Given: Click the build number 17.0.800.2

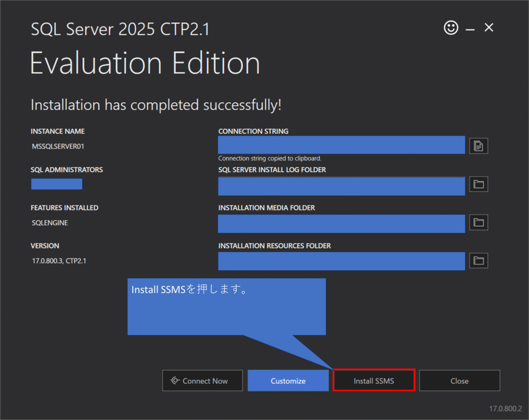Looking at the screenshot, I should click(505, 409).
